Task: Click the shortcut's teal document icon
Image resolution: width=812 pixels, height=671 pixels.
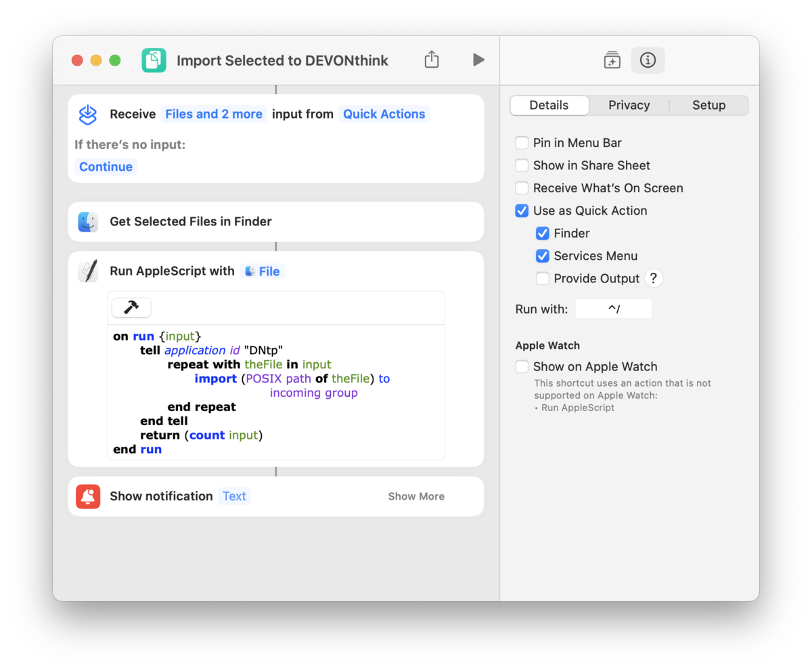Action: click(x=154, y=60)
